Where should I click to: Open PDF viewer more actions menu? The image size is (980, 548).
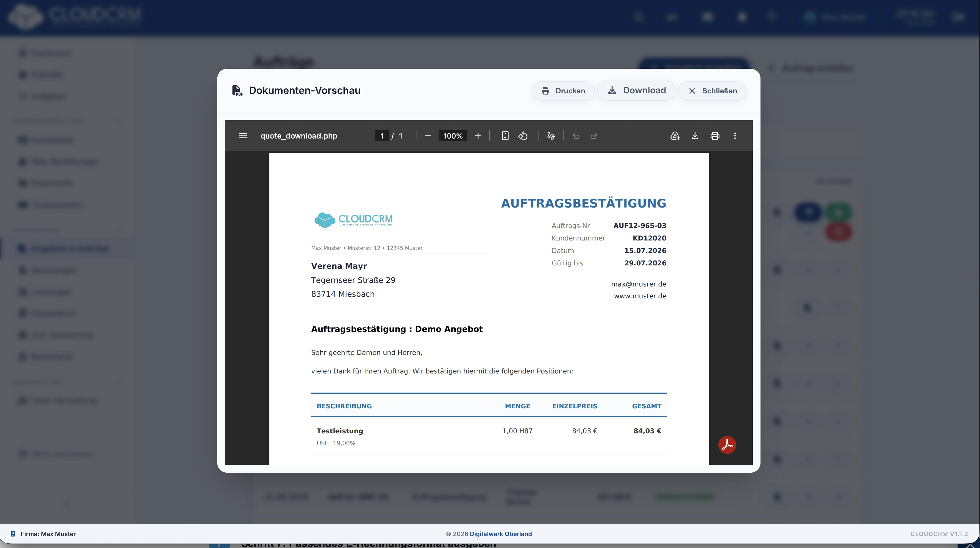click(x=735, y=136)
